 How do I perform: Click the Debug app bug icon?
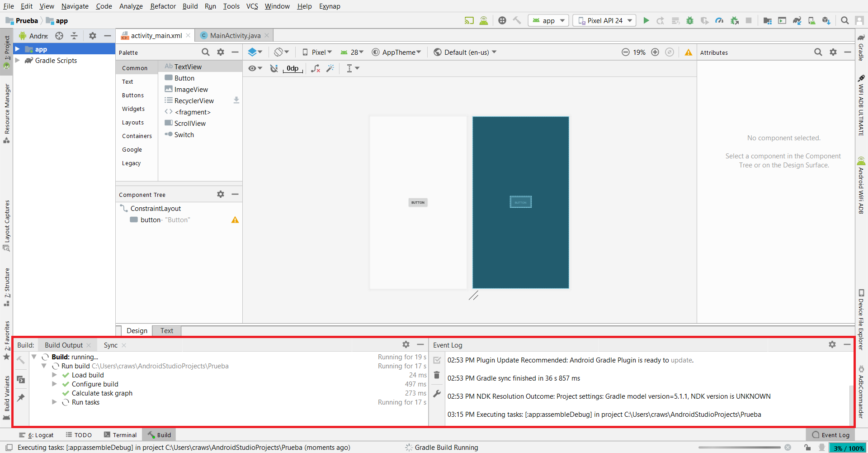point(690,20)
